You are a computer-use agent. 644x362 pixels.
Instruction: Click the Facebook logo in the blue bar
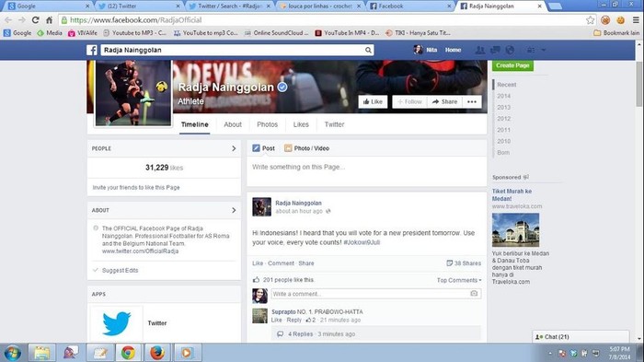coord(92,50)
